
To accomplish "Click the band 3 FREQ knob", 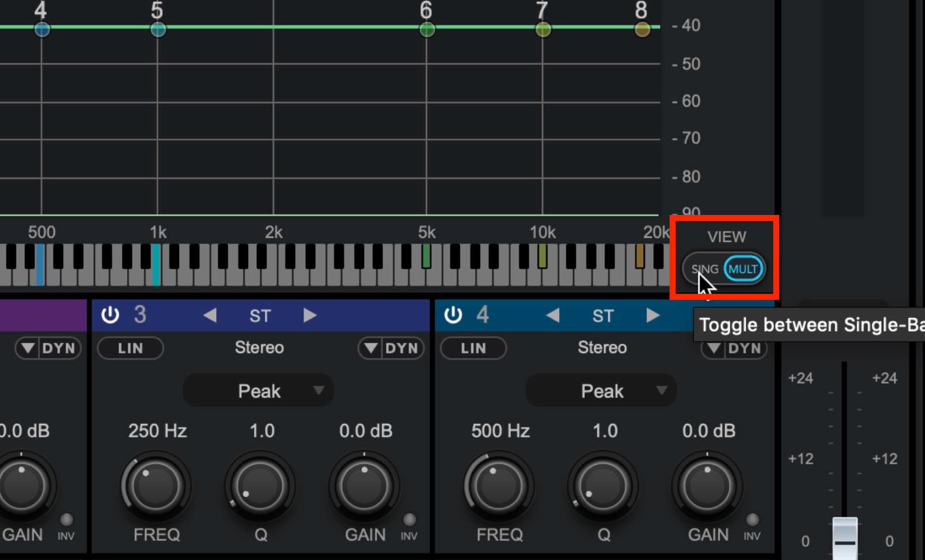I will click(x=156, y=487).
